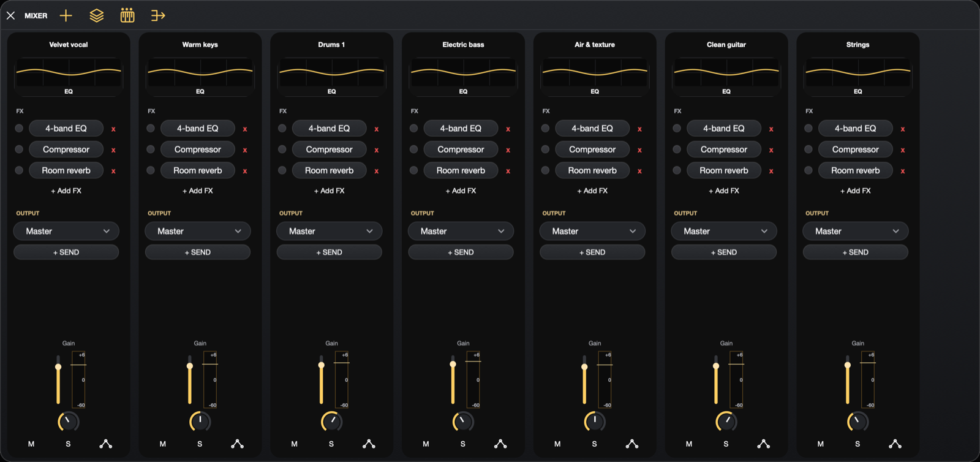Screen dimensions: 980x462
Task: Remove Room reverb from Drums 1
Action: tap(377, 171)
